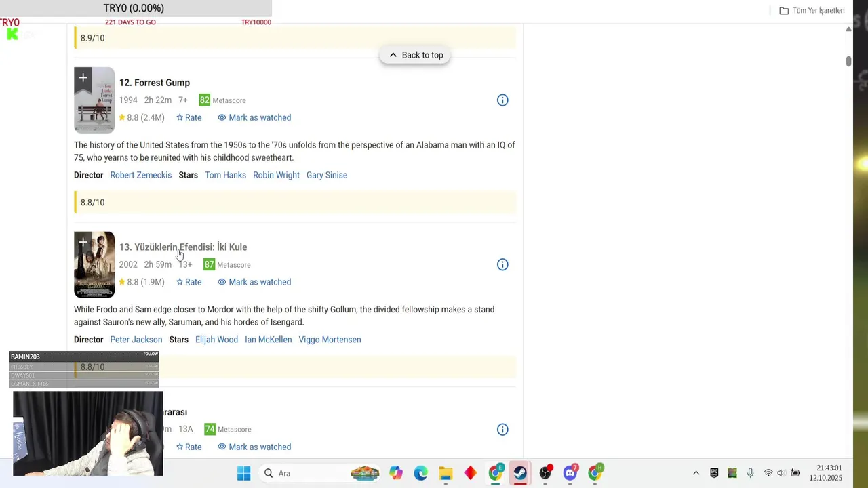
Task: Open the 12. Forrest Gump title link
Action: pos(155,83)
